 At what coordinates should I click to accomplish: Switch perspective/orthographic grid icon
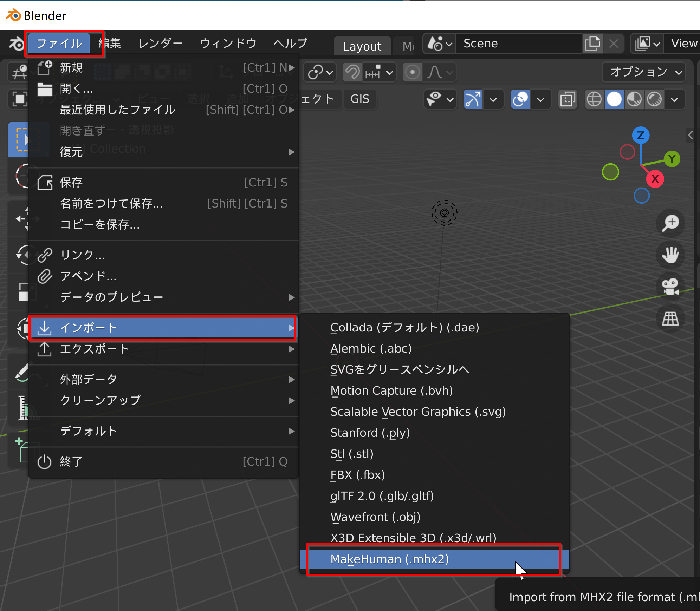(x=670, y=318)
